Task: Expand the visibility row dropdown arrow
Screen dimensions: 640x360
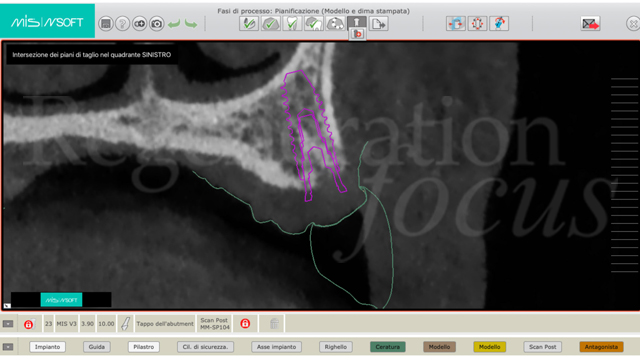Action: [8, 347]
